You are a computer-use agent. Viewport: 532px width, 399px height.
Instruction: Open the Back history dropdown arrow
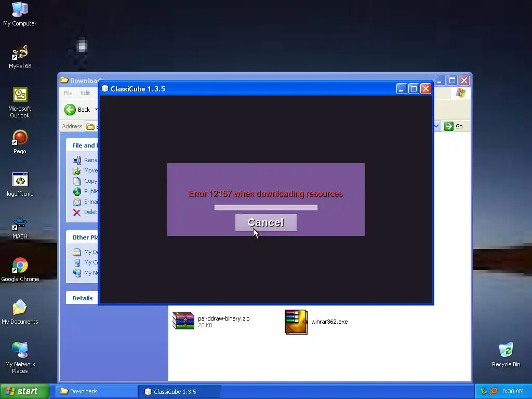96,110
